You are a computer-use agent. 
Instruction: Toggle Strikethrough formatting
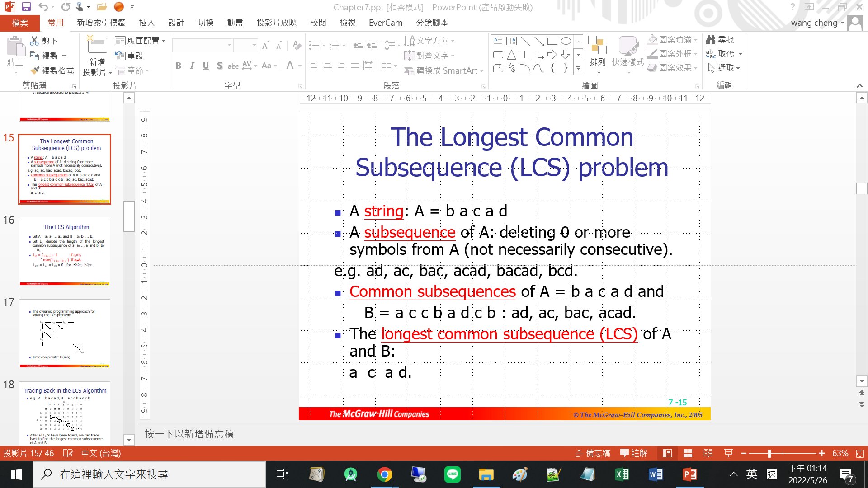(x=233, y=66)
